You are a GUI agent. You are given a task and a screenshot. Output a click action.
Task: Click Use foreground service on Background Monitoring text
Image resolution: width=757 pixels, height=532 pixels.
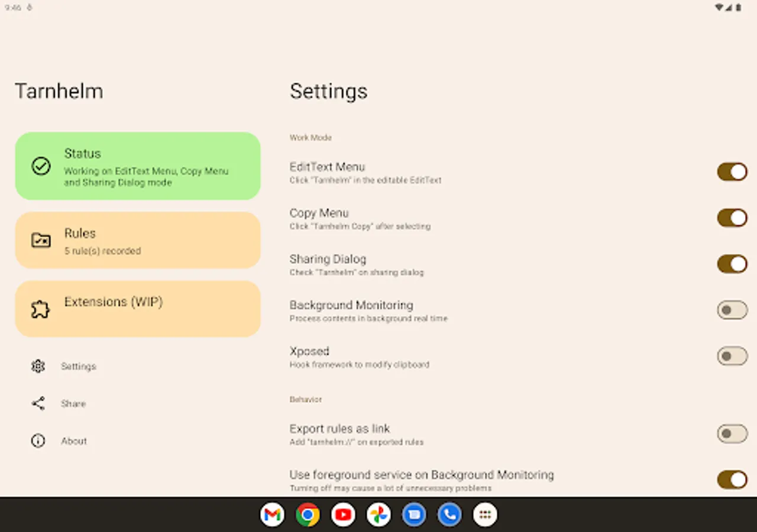(422, 475)
